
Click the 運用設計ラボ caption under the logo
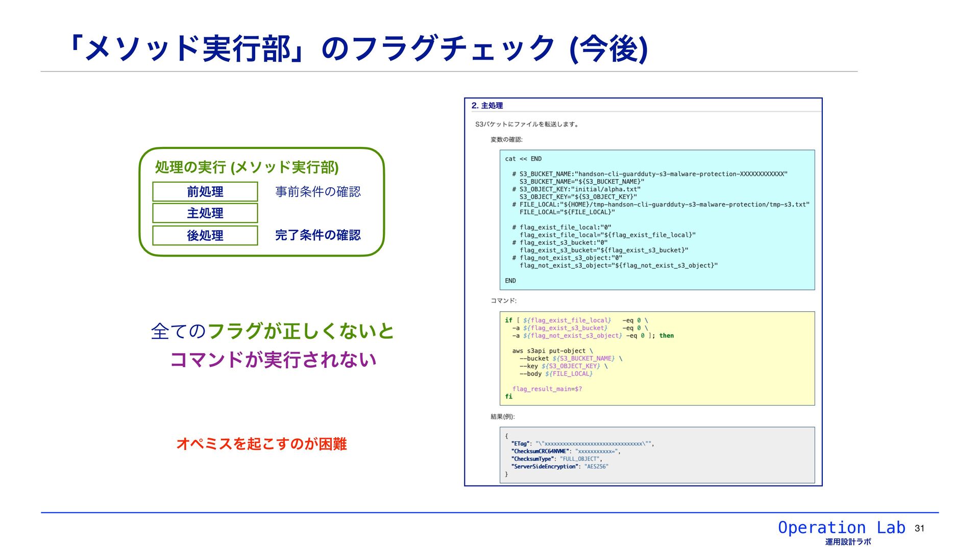point(848,542)
